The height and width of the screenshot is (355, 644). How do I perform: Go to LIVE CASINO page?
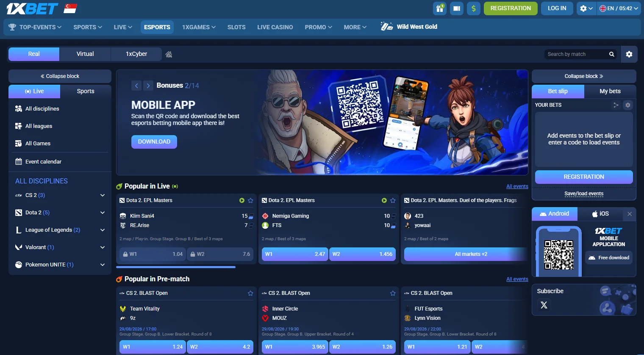(275, 27)
